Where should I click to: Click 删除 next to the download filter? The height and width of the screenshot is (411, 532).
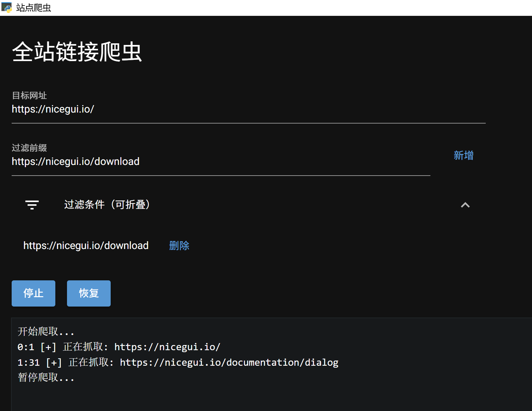pyautogui.click(x=179, y=246)
